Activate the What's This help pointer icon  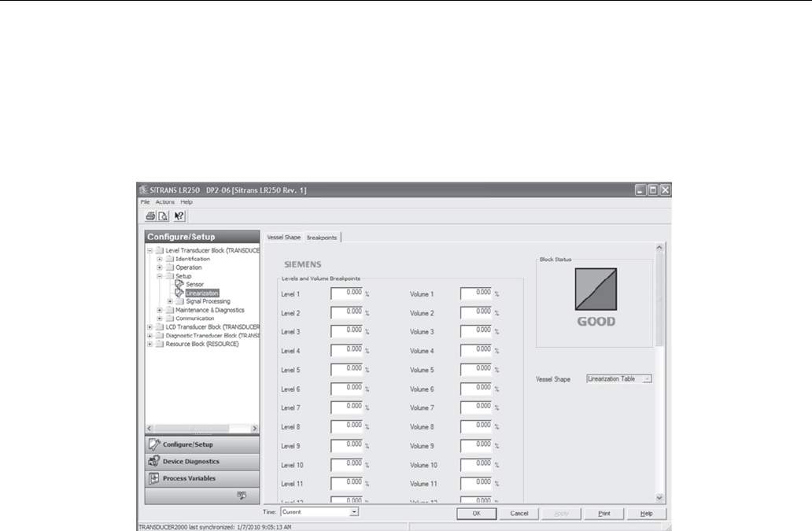pyautogui.click(x=179, y=216)
